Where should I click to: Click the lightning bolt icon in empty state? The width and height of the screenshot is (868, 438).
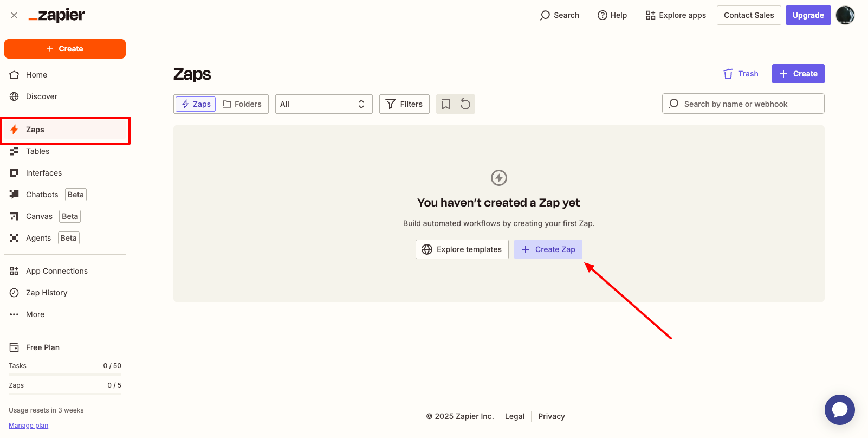click(x=499, y=177)
